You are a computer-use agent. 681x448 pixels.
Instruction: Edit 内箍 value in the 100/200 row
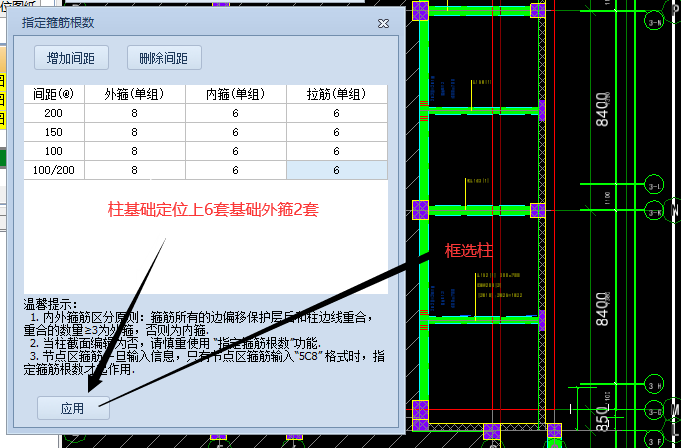pyautogui.click(x=236, y=170)
